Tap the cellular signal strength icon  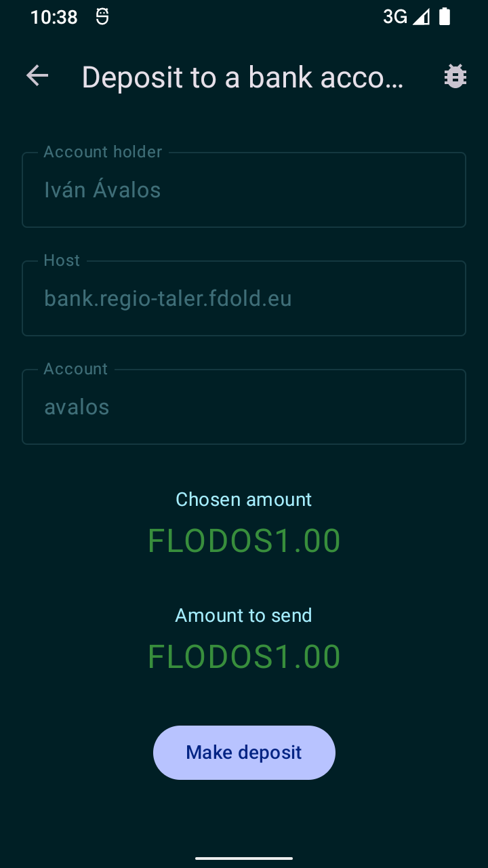click(x=421, y=17)
